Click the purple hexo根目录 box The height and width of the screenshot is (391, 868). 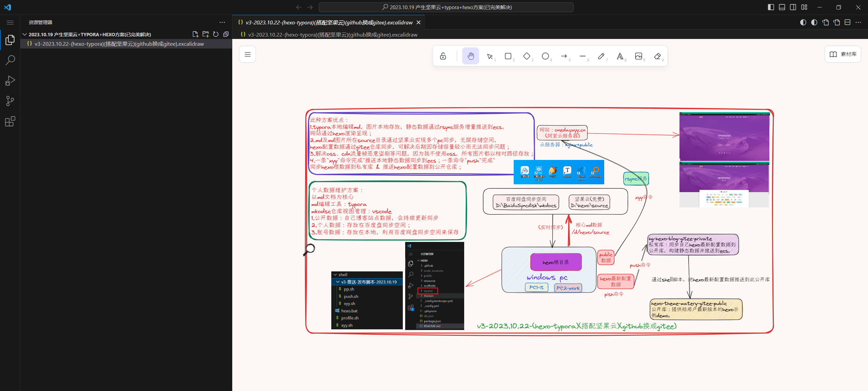point(556,262)
